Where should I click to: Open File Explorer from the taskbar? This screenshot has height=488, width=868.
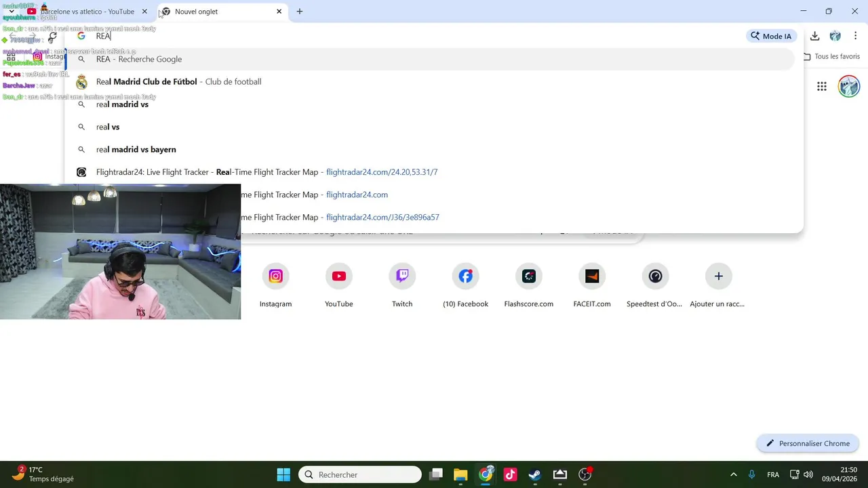pyautogui.click(x=460, y=474)
